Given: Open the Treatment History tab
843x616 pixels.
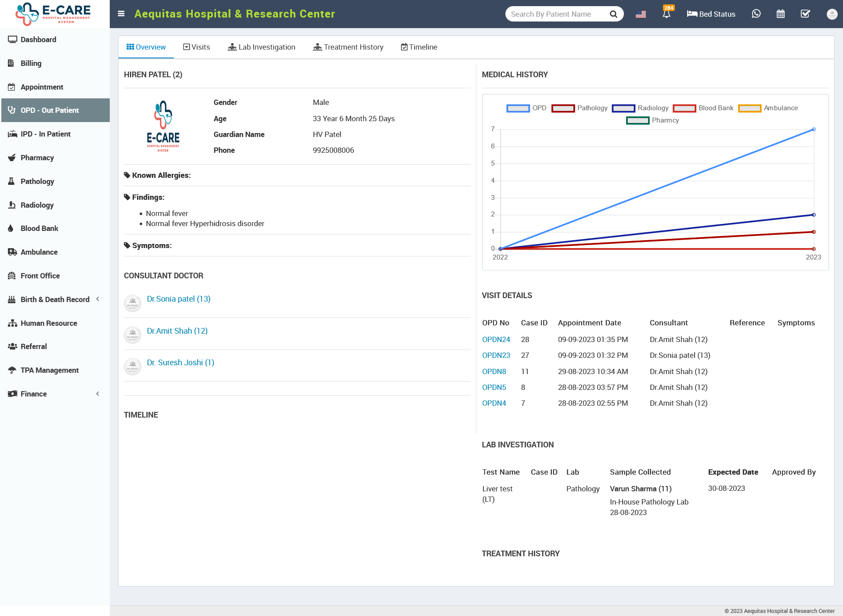Looking at the screenshot, I should pyautogui.click(x=348, y=47).
